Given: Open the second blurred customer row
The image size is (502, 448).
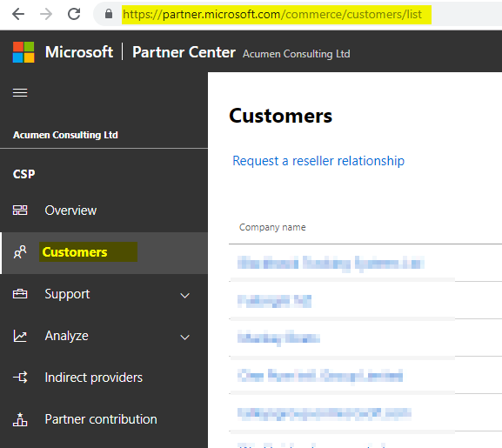Looking at the screenshot, I should point(274,301).
